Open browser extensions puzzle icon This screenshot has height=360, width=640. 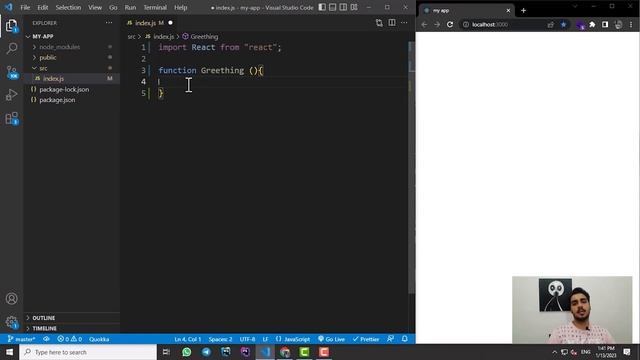click(x=592, y=24)
